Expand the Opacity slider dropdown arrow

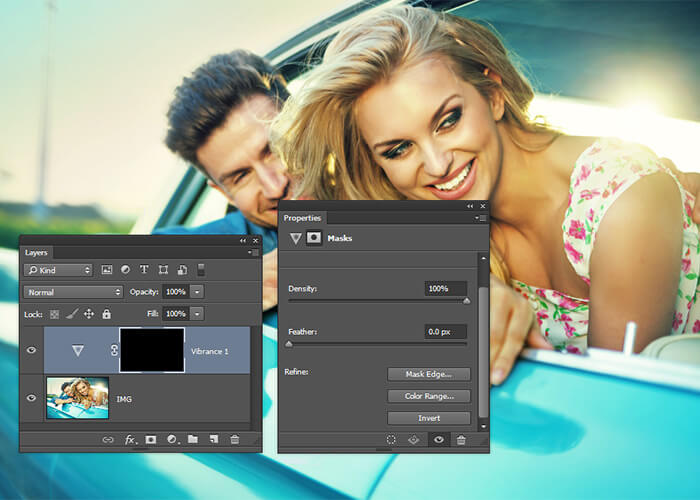tap(197, 292)
